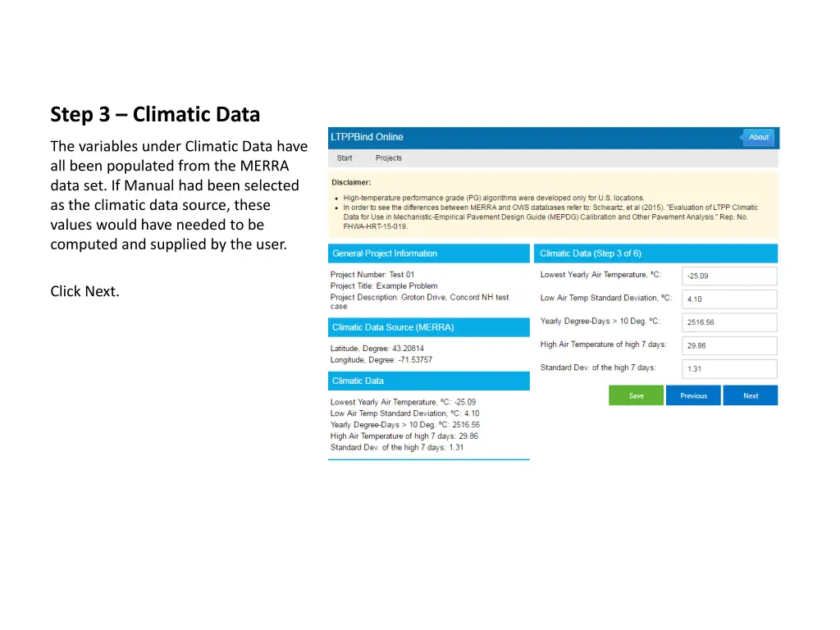Select the Climatic Data Source (MERRA) header

click(x=428, y=327)
